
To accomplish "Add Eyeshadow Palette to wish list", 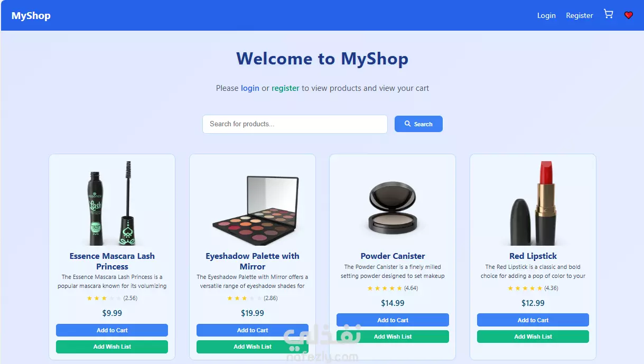I will tap(253, 347).
